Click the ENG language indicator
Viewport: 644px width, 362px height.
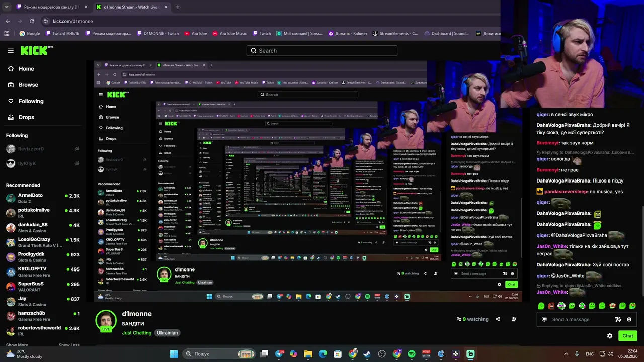[589, 354]
